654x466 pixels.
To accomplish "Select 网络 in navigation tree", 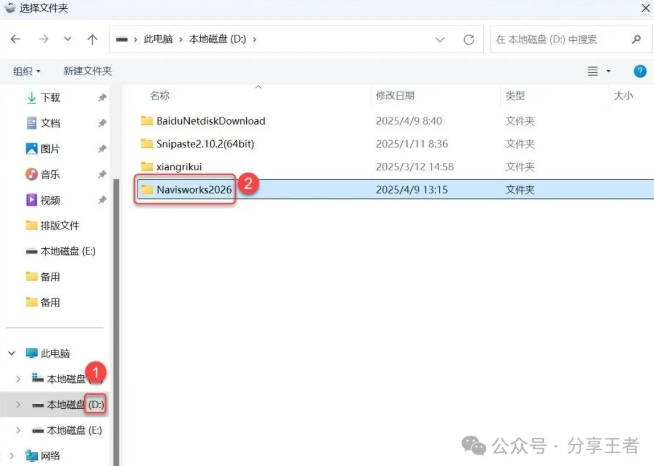I will [x=50, y=456].
